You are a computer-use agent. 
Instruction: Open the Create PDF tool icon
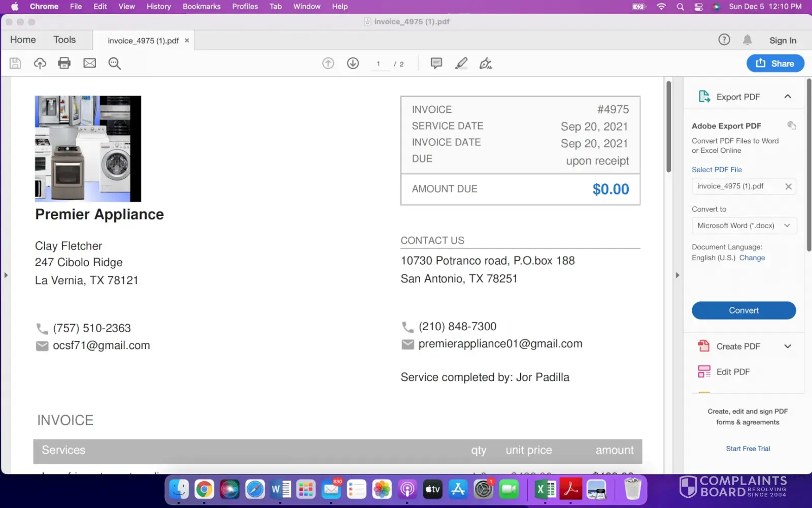(704, 346)
